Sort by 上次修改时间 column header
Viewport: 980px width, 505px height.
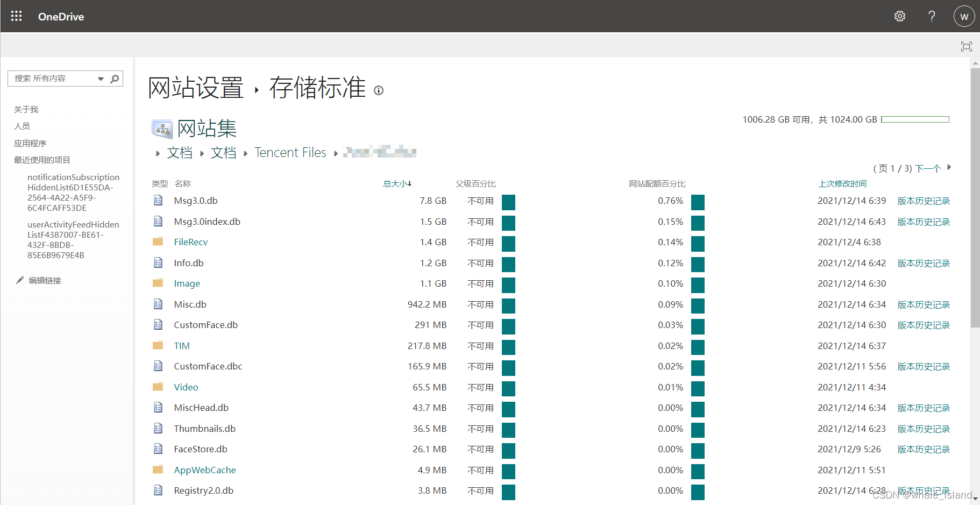[x=842, y=183]
